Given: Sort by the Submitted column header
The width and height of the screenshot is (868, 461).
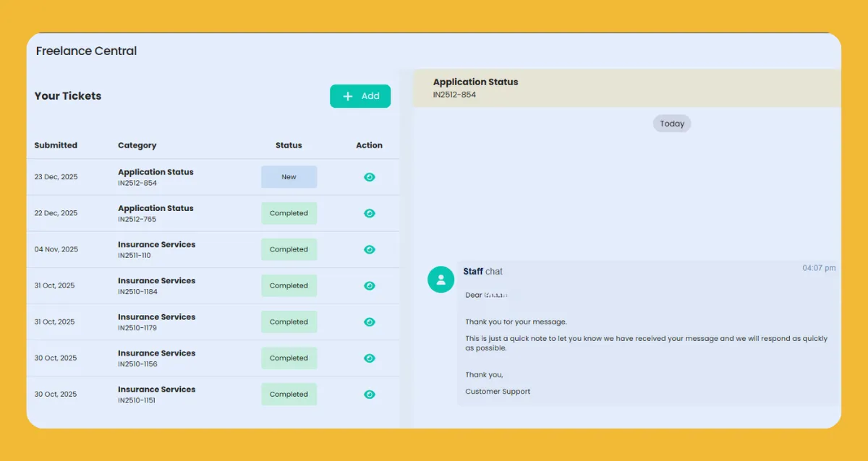Looking at the screenshot, I should click(x=56, y=145).
